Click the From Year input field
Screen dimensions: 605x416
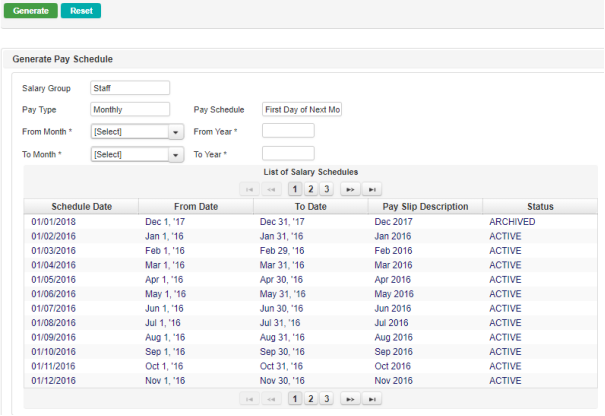coord(288,131)
